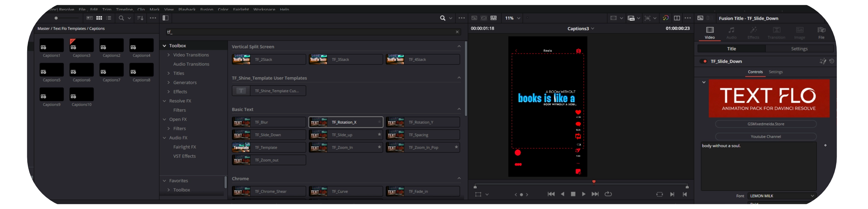868x209 pixels.
Task: Toggle keyframe diamond beside text box
Action: tap(825, 145)
